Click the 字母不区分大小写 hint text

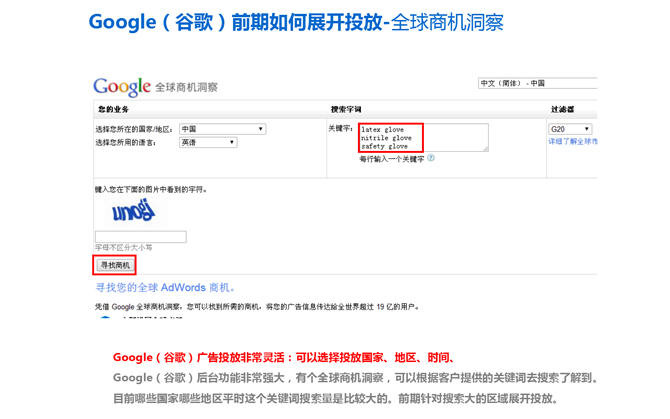123,248
